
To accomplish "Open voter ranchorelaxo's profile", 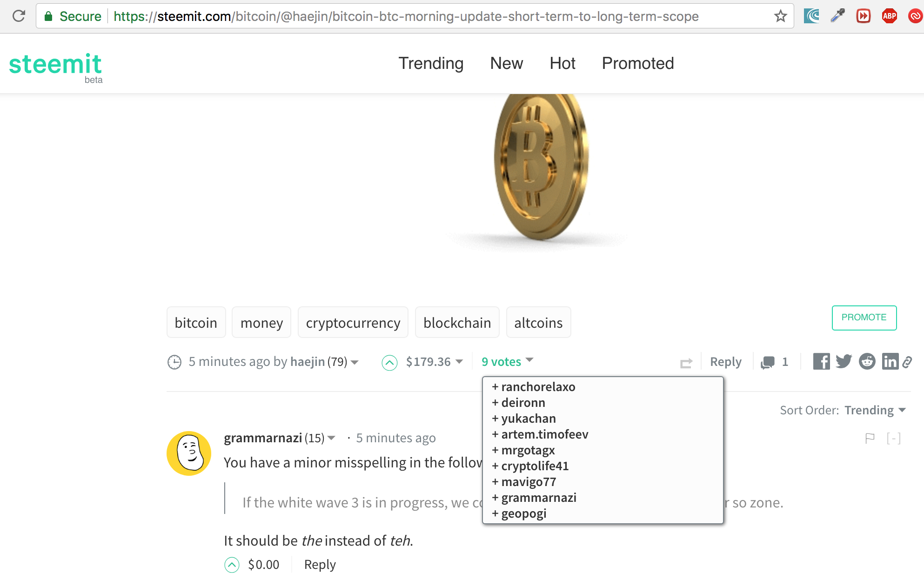I will (x=538, y=387).
